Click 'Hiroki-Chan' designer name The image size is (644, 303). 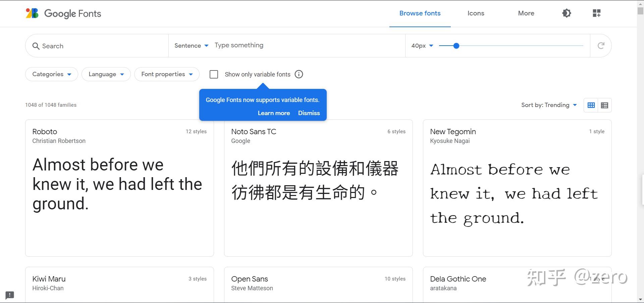[48, 288]
